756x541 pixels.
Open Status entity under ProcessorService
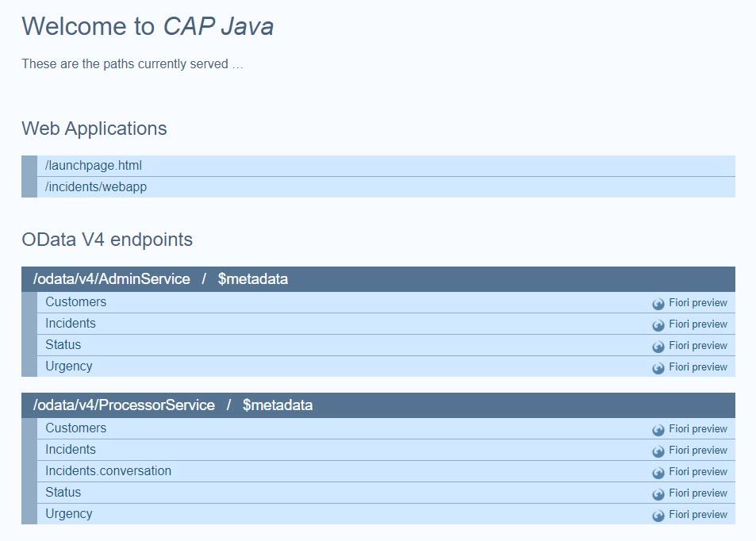(x=63, y=492)
